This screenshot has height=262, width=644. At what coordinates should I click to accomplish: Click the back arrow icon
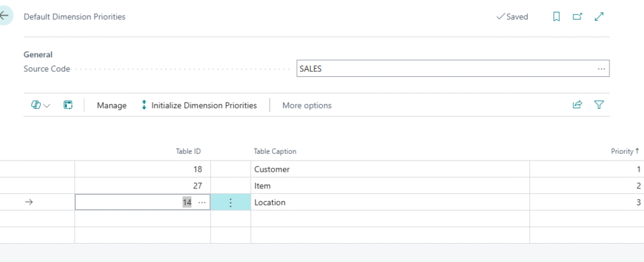[x=5, y=16]
